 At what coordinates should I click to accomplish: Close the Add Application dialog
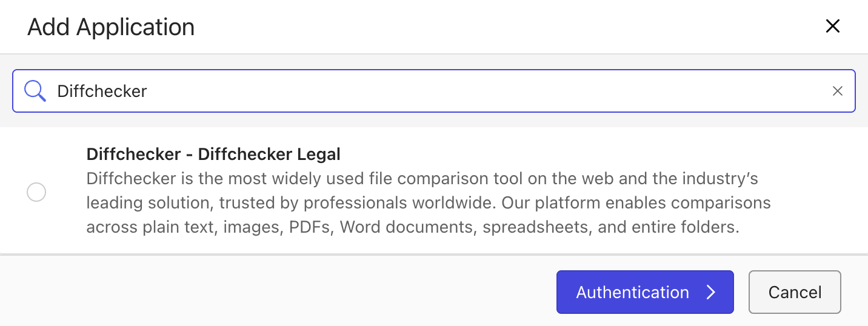tap(833, 26)
